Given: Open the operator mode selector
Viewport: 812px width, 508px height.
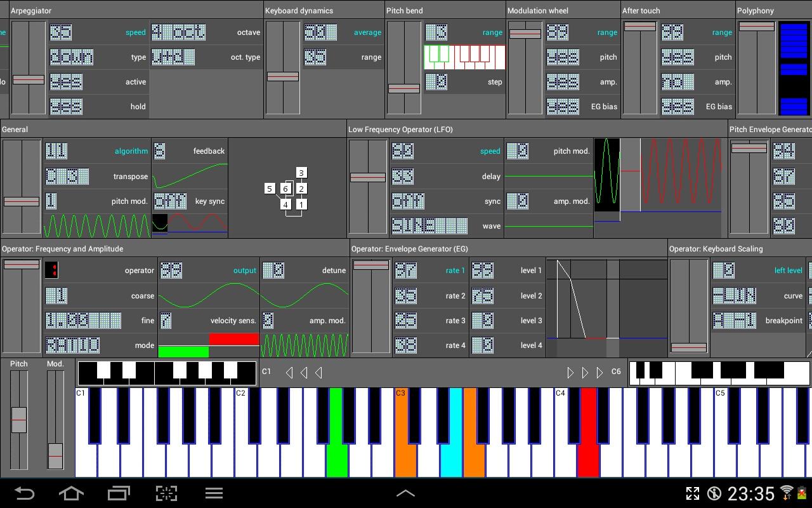Looking at the screenshot, I should pyautogui.click(x=72, y=345).
